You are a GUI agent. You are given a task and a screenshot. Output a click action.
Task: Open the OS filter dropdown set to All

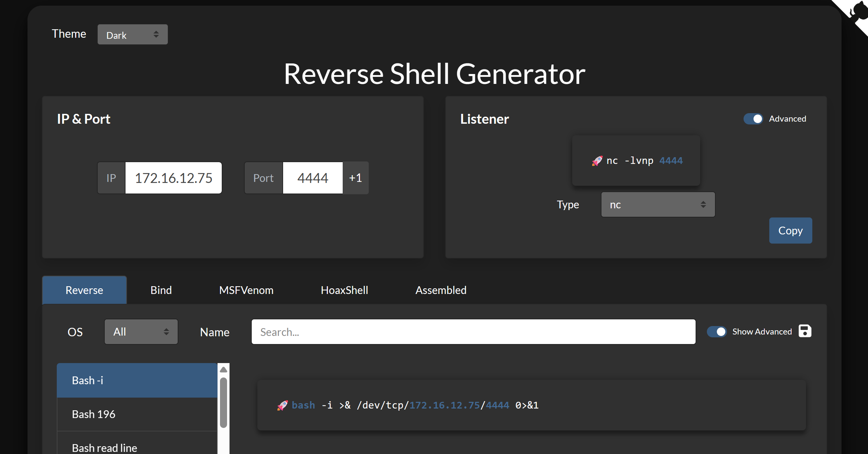tap(141, 332)
